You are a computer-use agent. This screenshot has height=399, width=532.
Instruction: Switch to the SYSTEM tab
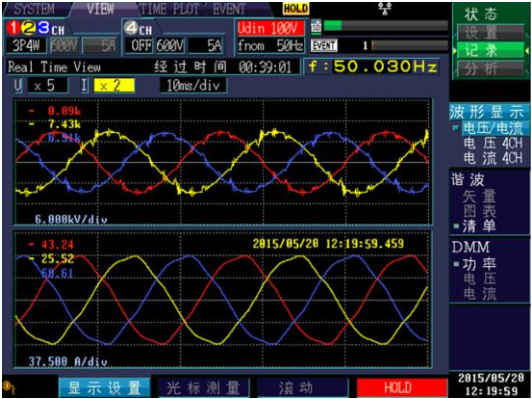pyautogui.click(x=34, y=10)
